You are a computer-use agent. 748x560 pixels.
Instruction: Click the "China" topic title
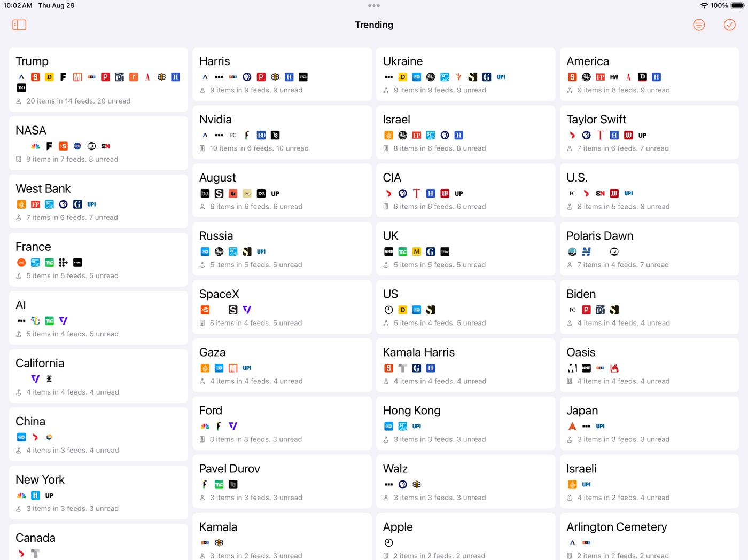[30, 422]
